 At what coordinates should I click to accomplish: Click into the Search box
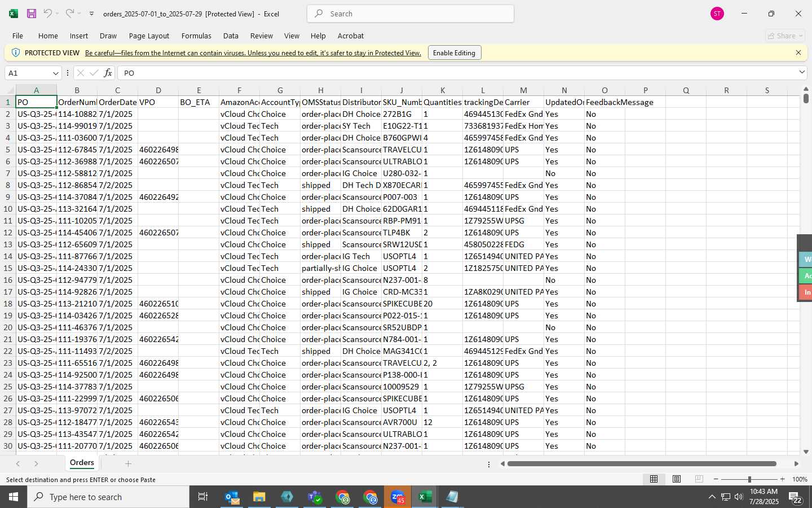click(411, 14)
